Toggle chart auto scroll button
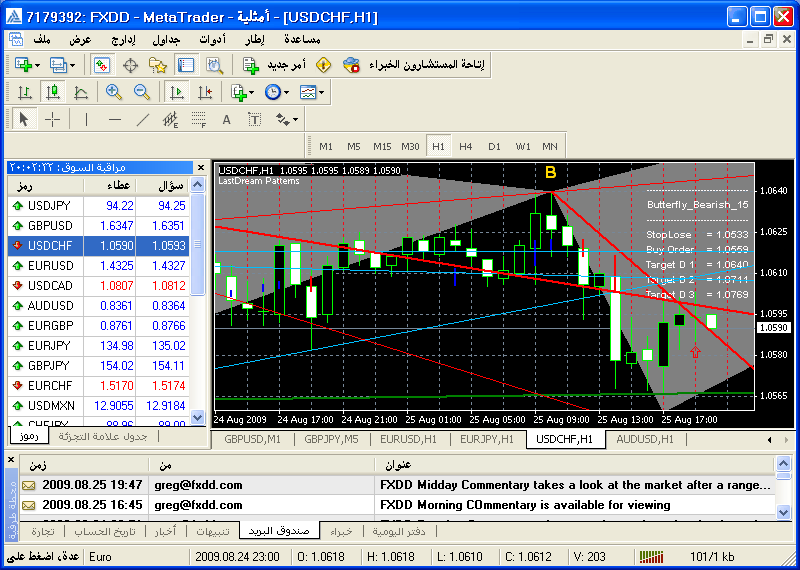 pos(178,92)
